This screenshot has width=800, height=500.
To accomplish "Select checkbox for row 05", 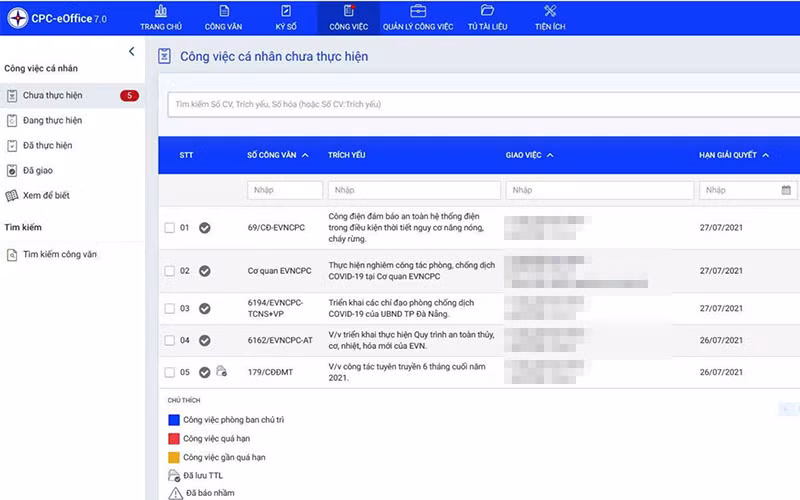I will point(169,372).
